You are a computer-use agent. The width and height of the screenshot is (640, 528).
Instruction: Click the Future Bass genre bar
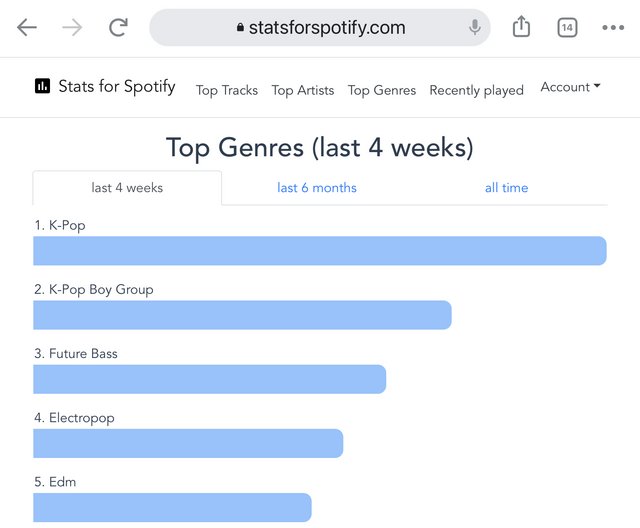[x=209, y=379]
